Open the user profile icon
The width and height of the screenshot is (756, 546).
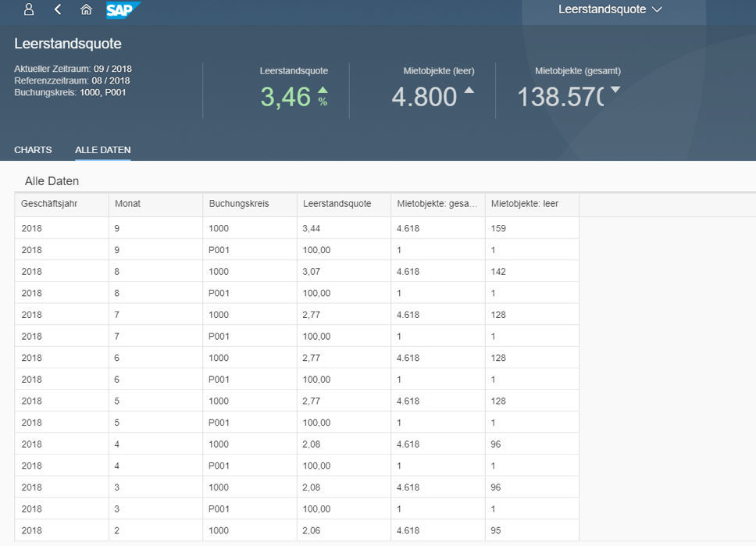pos(29,9)
